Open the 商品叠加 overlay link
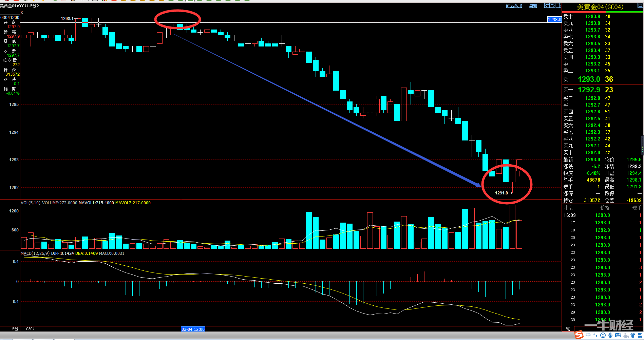 click(514, 6)
